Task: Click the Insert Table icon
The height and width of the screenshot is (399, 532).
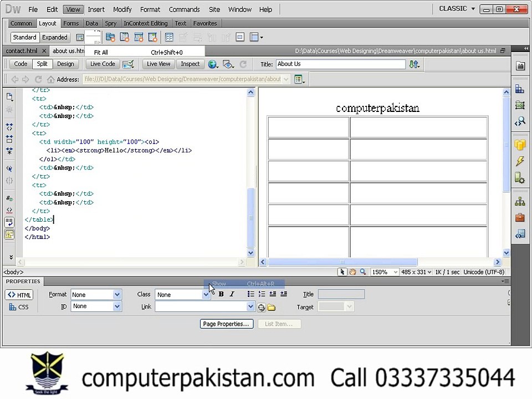Action: (x=169, y=37)
